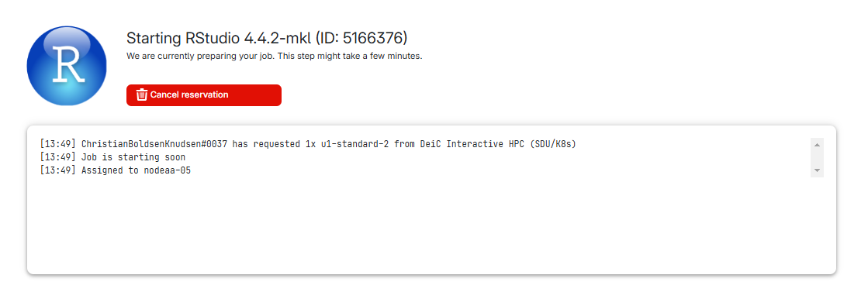Click the scrollbar track between the arrows
Viewport: 868px width, 299px height.
(817, 157)
